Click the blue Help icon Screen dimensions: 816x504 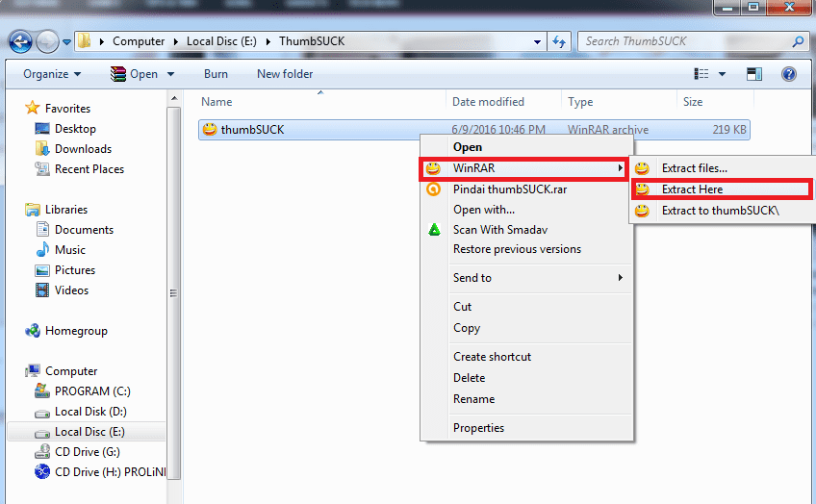(x=788, y=74)
